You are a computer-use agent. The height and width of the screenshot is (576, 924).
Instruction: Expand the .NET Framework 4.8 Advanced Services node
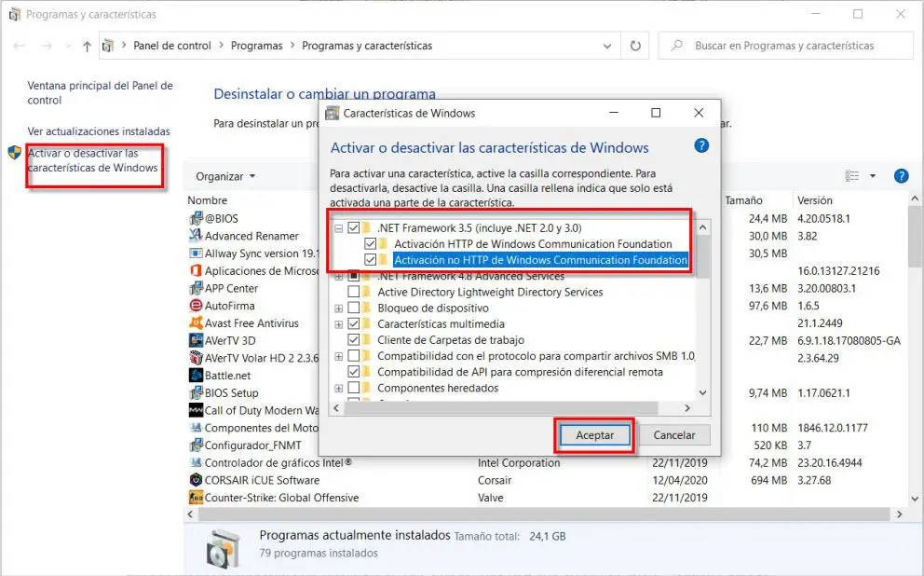pyautogui.click(x=338, y=277)
